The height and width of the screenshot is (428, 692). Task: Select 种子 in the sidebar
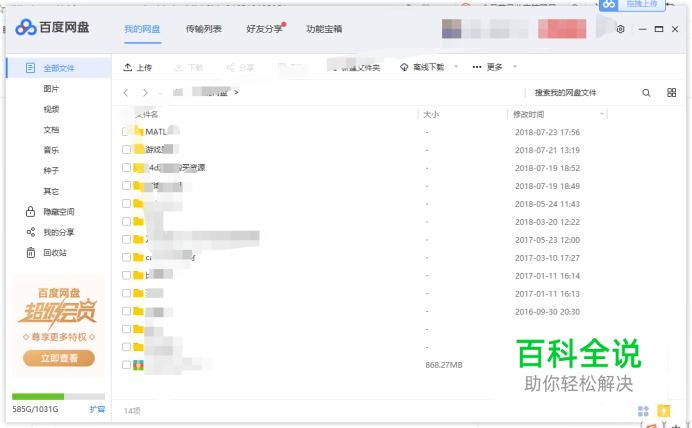coord(51,171)
